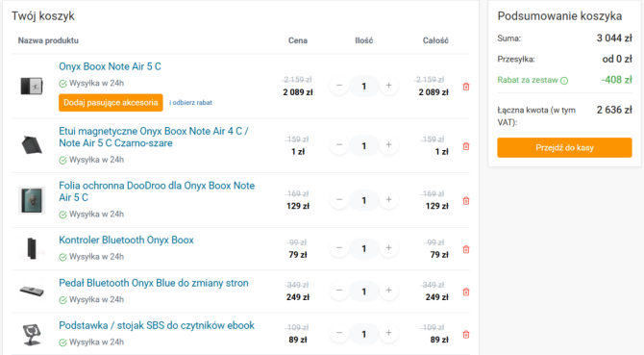Delete Etui magnetyczne item with trash icon
Image resolution: width=644 pixels, height=355 pixels.
pos(466,146)
